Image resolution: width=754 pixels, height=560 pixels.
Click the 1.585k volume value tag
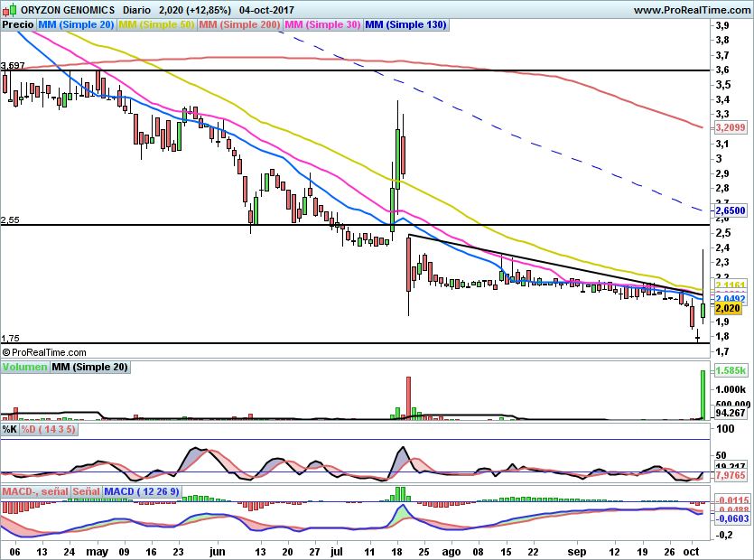click(x=731, y=370)
